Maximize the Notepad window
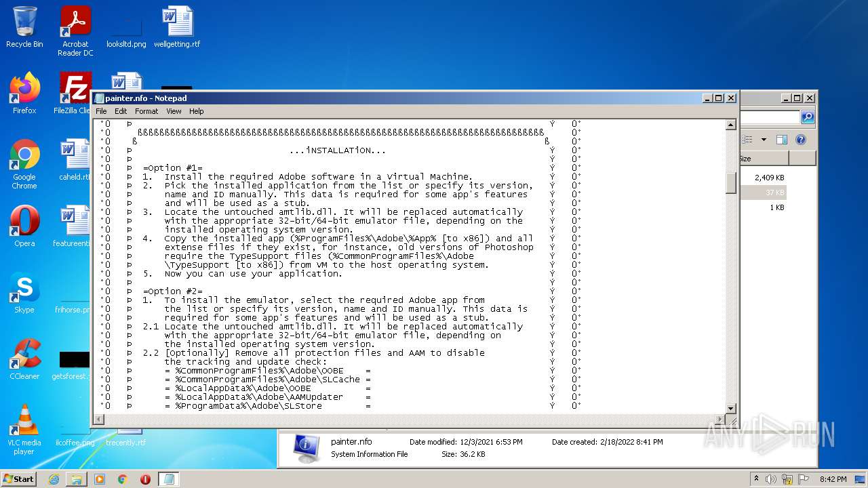The image size is (868, 488). click(719, 98)
